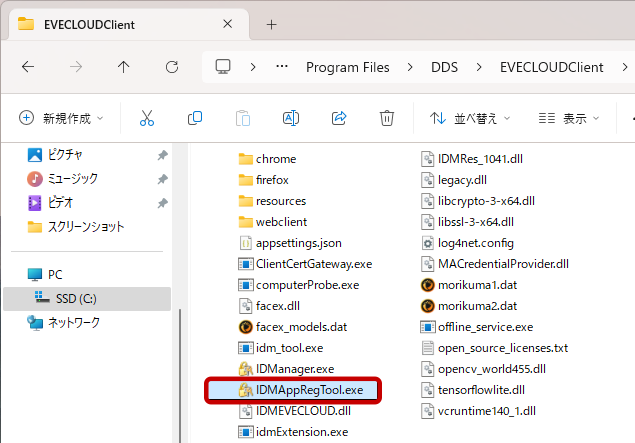Go up one folder level

(x=124, y=67)
